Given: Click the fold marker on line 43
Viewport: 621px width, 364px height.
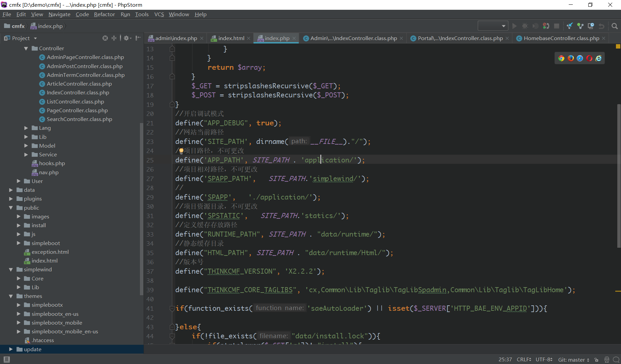Looking at the screenshot, I should click(172, 327).
